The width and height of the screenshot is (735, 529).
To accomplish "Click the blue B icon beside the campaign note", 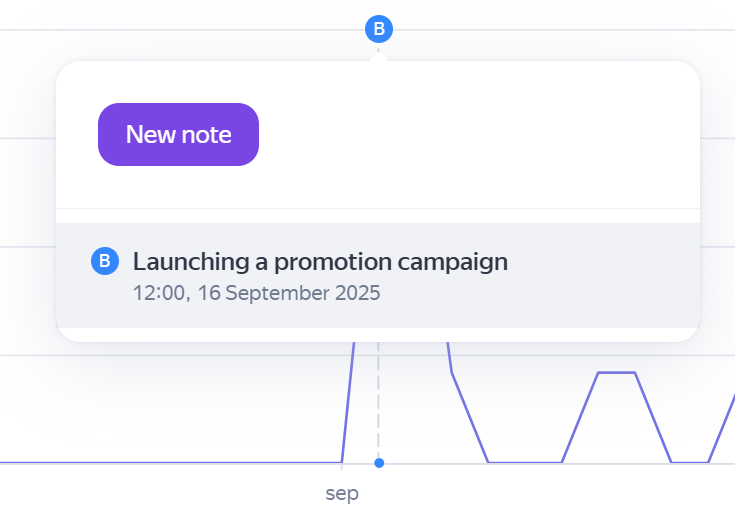I will [105, 261].
